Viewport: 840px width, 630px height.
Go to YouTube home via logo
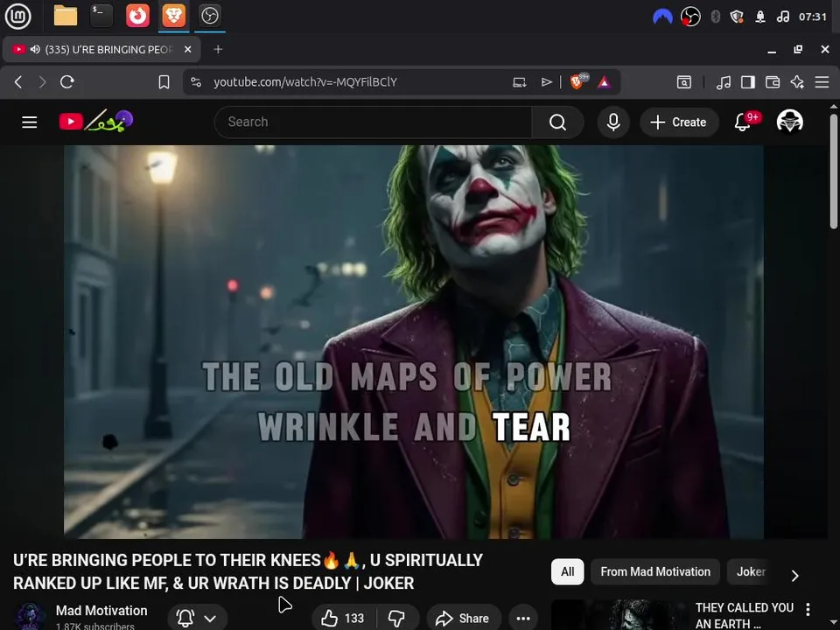click(x=96, y=122)
